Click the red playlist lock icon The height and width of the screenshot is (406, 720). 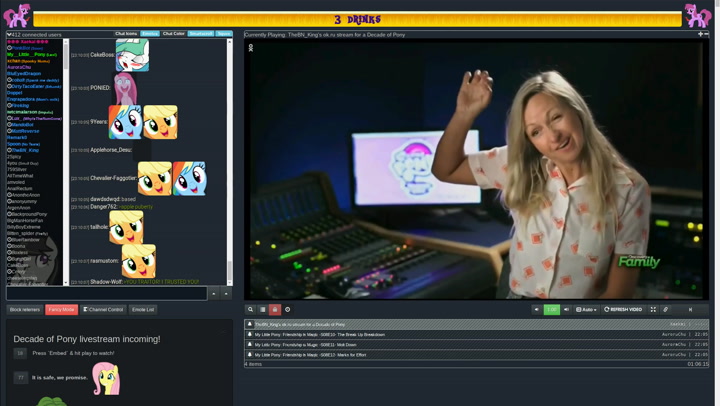tap(275, 310)
